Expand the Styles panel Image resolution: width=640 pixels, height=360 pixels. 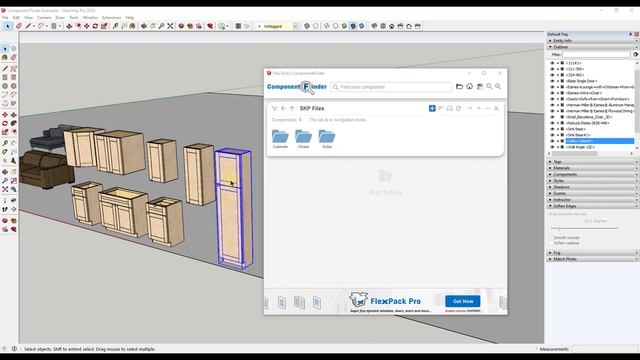pos(593,180)
